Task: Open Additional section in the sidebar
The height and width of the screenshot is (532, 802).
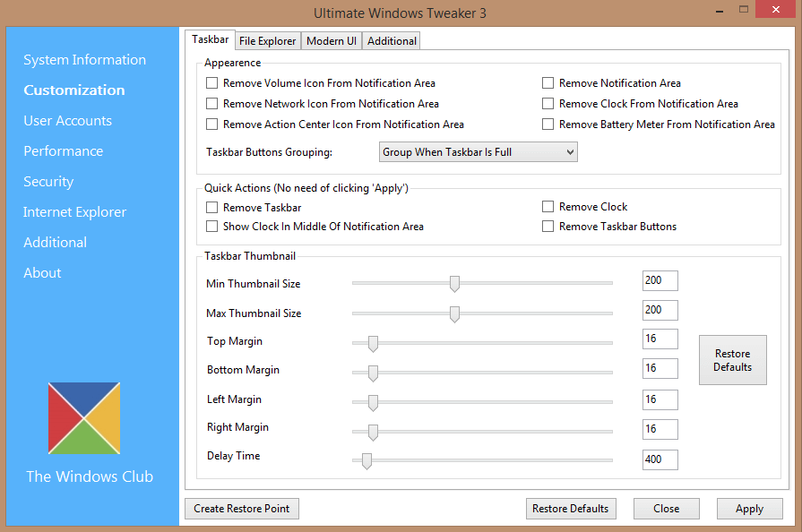Action: [56, 242]
